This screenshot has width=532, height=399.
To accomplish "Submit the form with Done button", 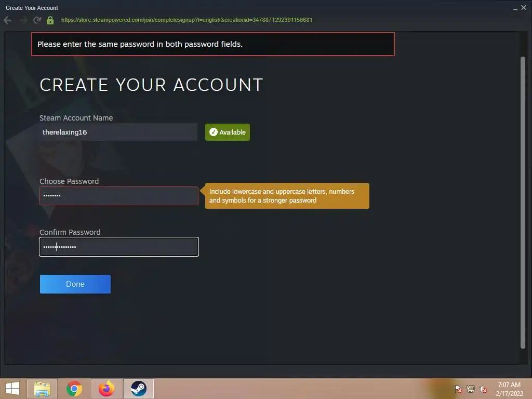I will coord(75,284).
